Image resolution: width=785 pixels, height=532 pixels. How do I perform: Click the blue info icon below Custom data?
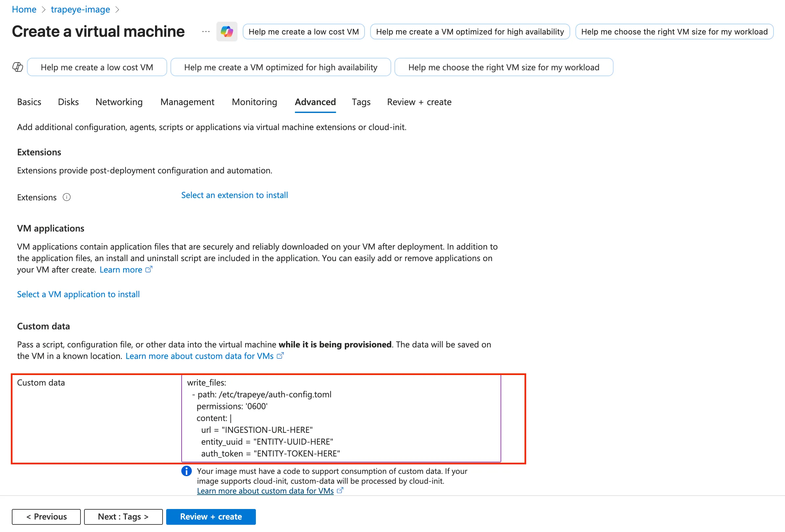186,471
